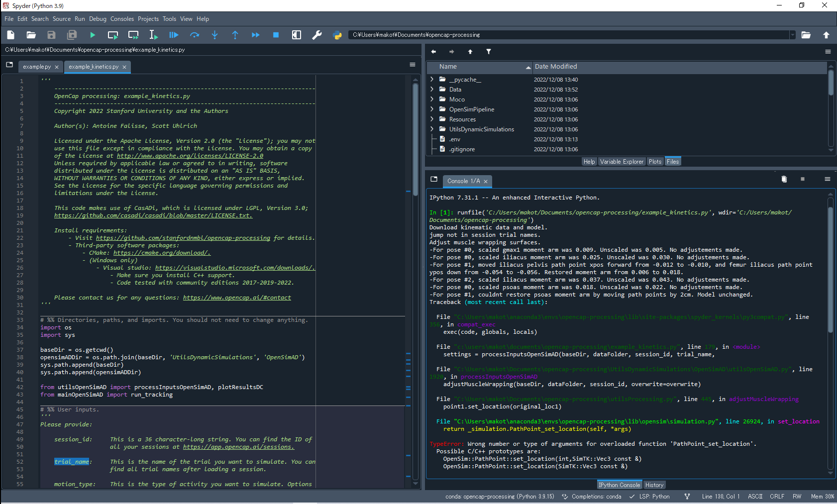Click LSP: Python status indicator
This screenshot has height=504, width=837.
click(x=649, y=497)
